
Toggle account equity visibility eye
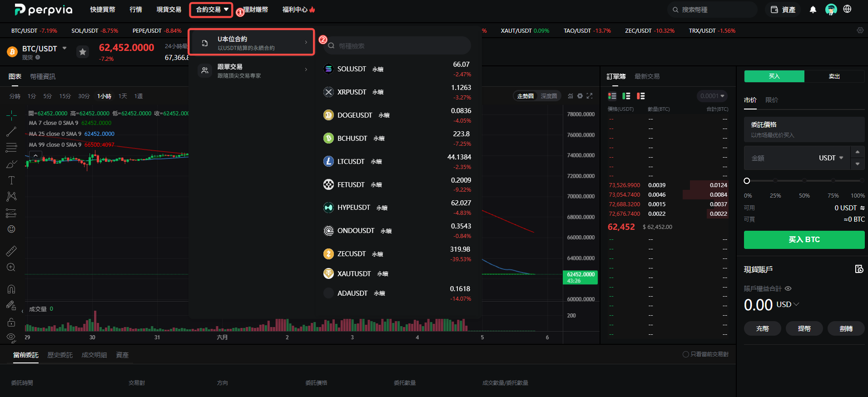tap(789, 288)
